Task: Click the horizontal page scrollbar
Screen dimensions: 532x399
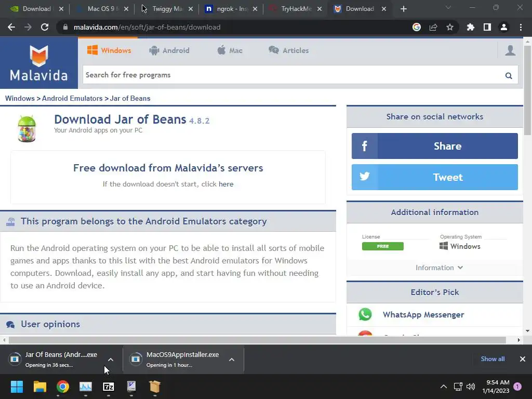Action: point(257,340)
